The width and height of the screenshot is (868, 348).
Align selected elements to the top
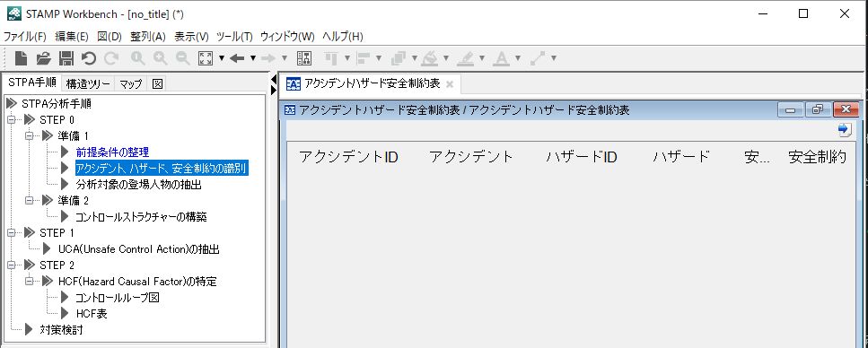[331, 58]
